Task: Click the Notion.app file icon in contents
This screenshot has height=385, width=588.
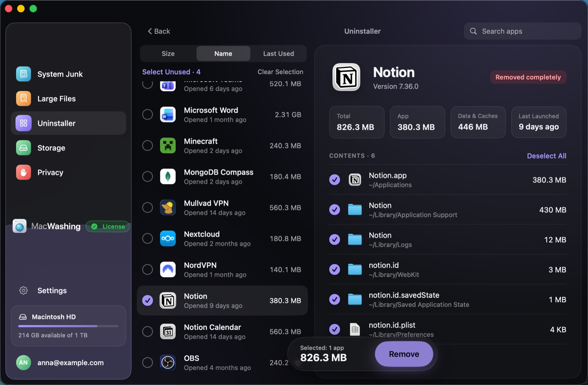Action: 355,180
